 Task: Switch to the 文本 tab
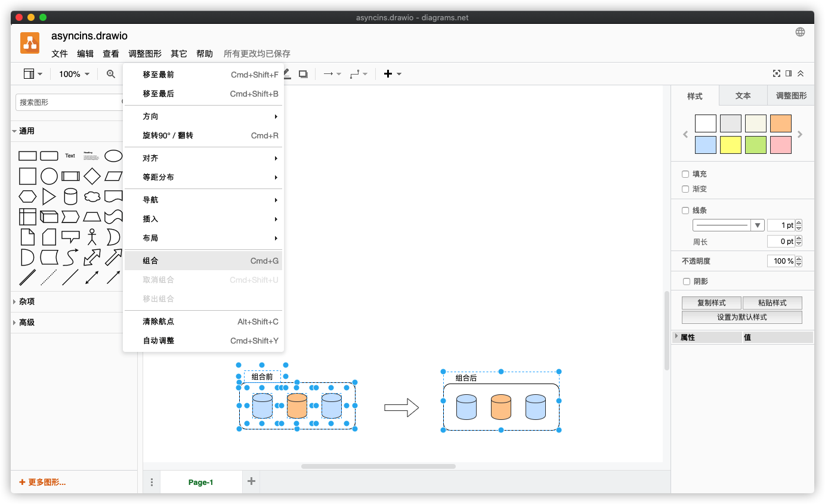pos(743,95)
